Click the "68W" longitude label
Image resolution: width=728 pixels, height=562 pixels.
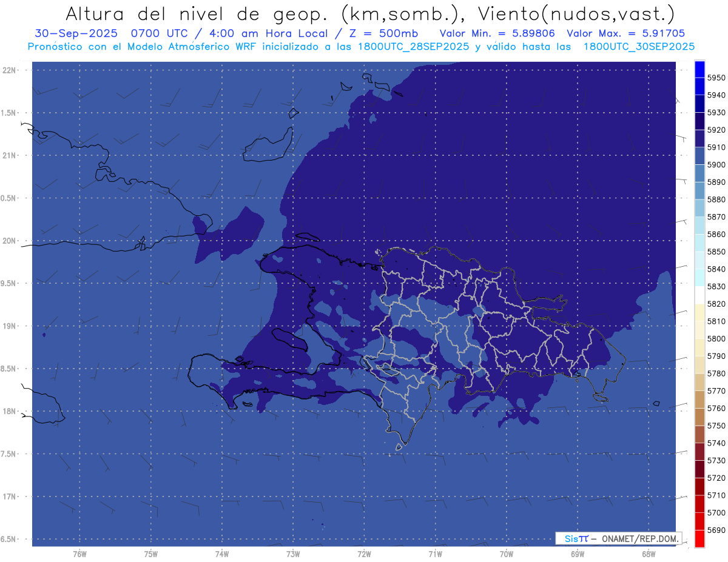click(649, 554)
